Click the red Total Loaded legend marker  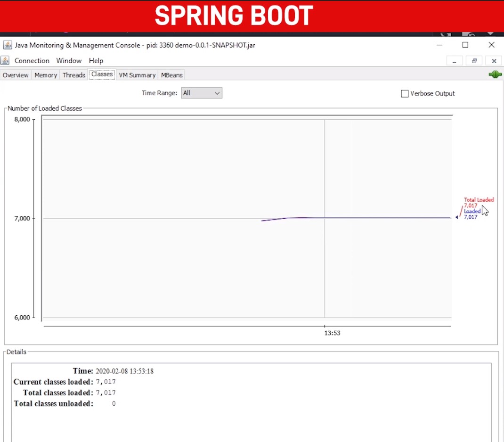point(479,200)
